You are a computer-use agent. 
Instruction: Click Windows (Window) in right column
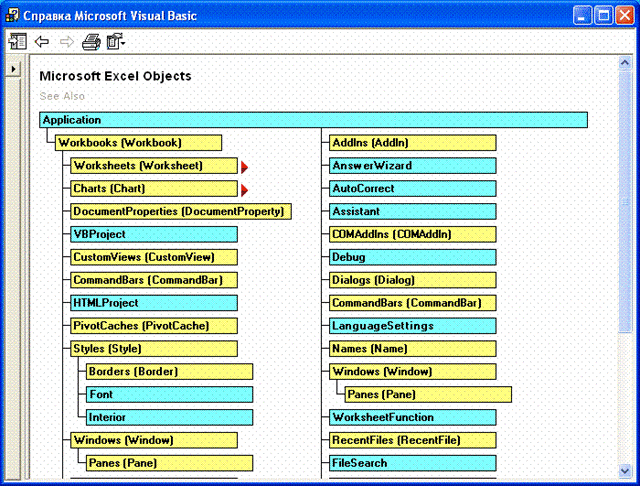[x=413, y=371]
